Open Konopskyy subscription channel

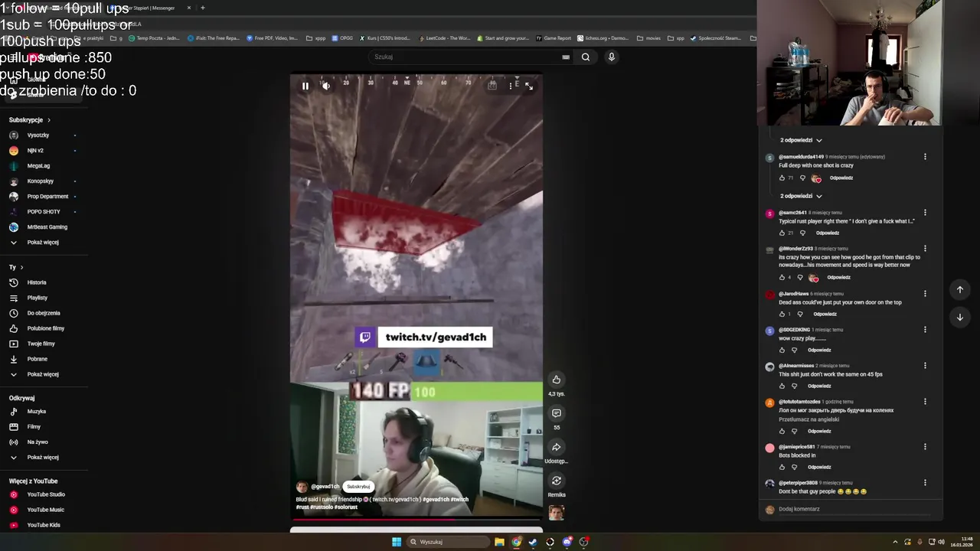pyautogui.click(x=42, y=181)
